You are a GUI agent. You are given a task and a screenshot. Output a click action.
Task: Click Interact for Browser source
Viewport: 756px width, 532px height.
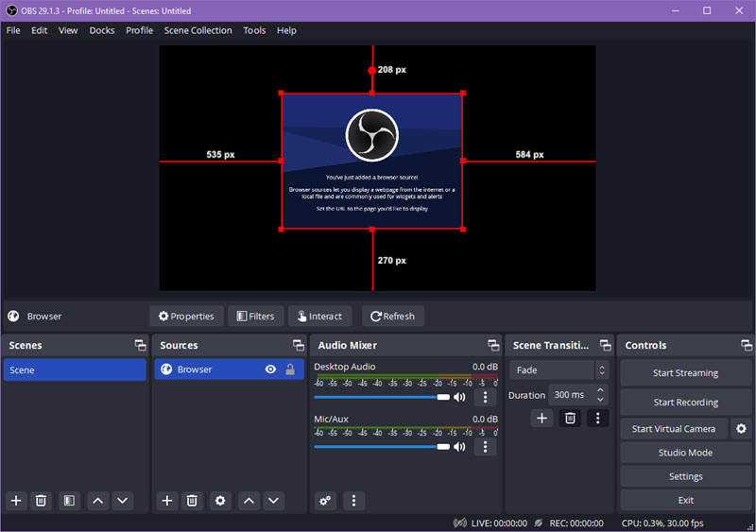(x=319, y=316)
